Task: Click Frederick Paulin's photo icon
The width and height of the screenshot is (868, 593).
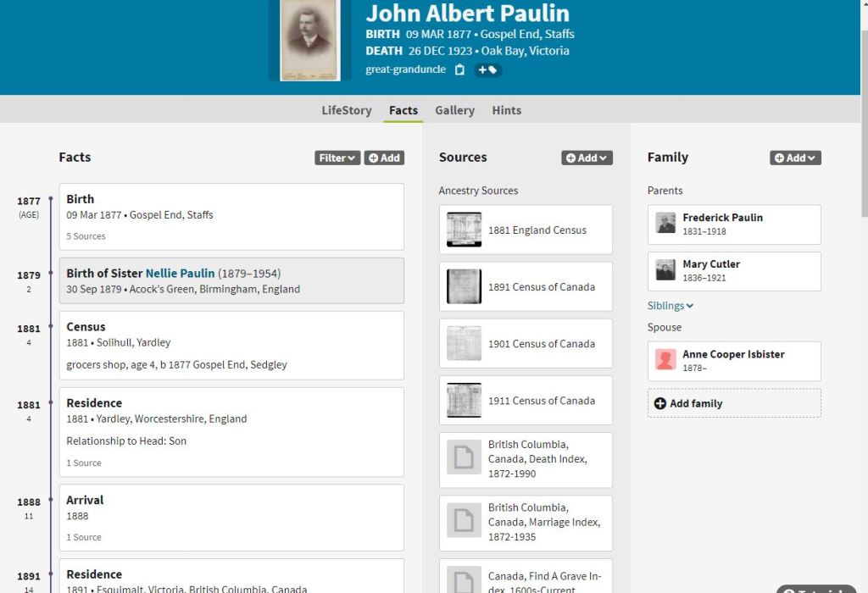Action: (x=666, y=224)
